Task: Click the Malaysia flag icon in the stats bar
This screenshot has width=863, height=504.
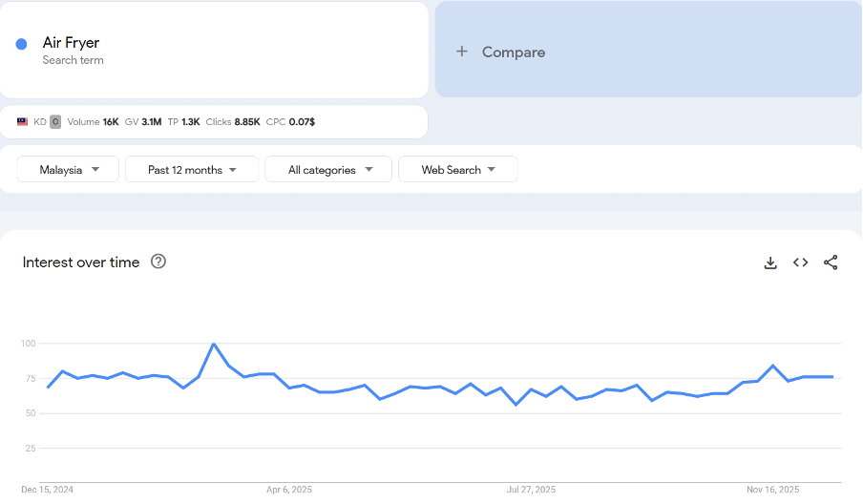Action: (23, 122)
